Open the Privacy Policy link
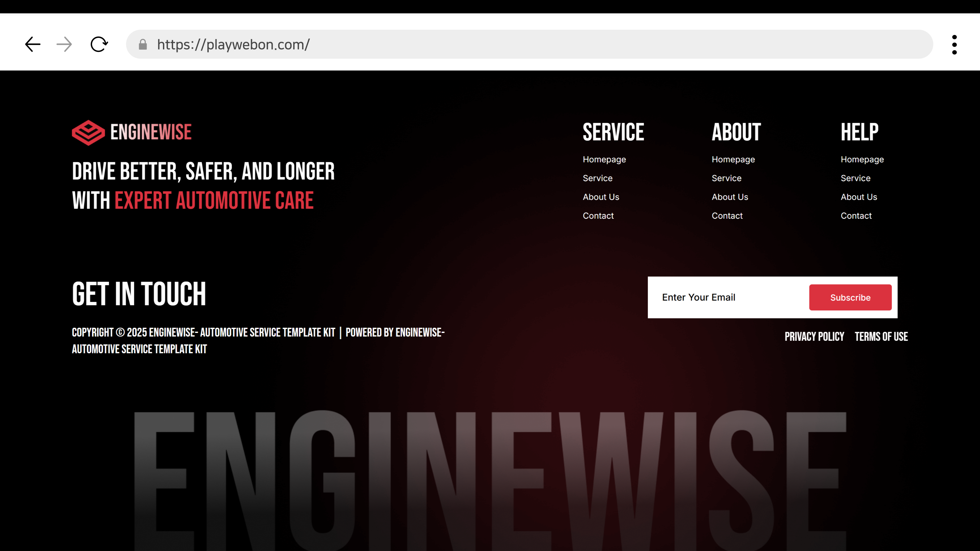Viewport: 980px width, 551px height. (814, 337)
